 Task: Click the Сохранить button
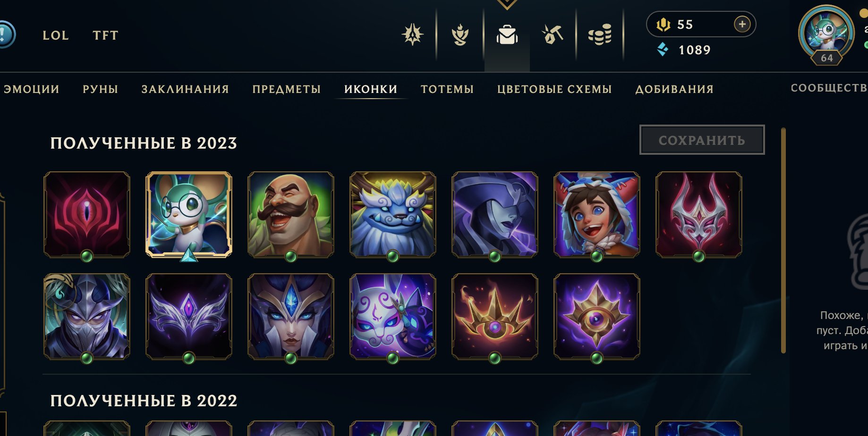702,140
